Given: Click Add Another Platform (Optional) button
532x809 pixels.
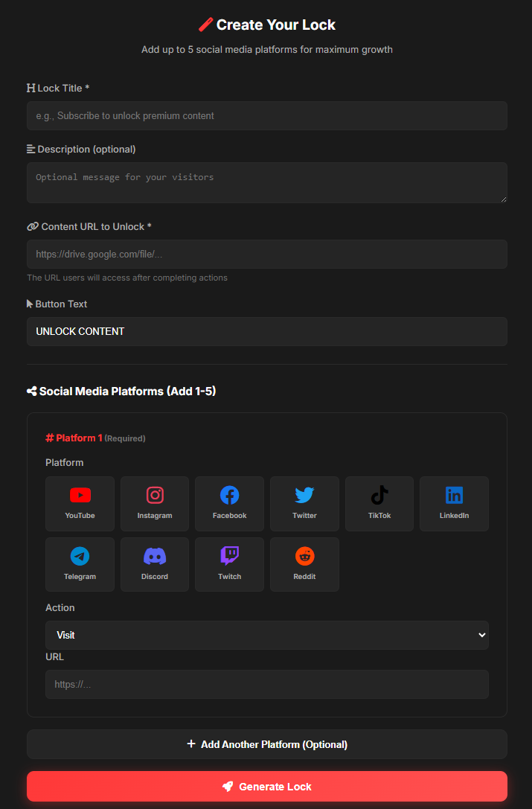Looking at the screenshot, I should pyautogui.click(x=266, y=744).
